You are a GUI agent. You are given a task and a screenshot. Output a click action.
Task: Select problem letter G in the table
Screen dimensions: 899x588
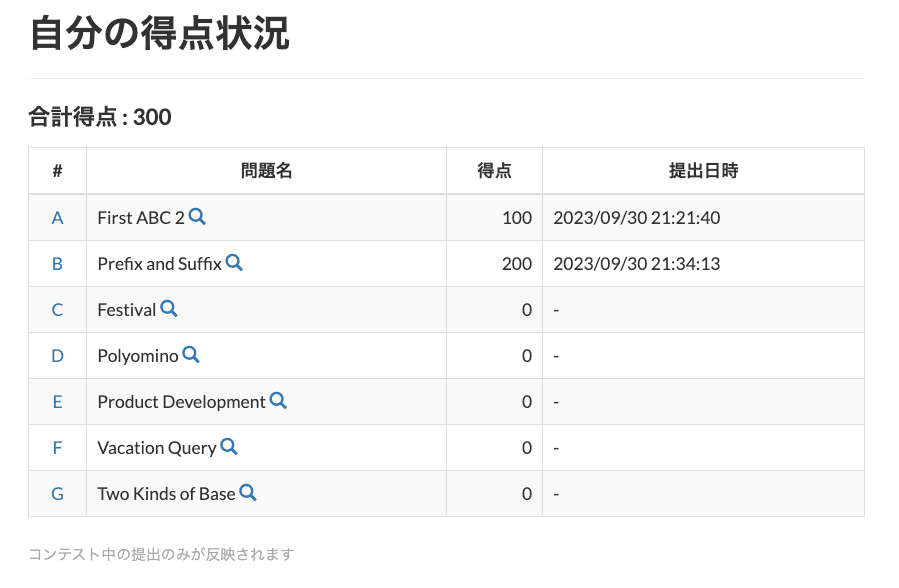coord(57,493)
